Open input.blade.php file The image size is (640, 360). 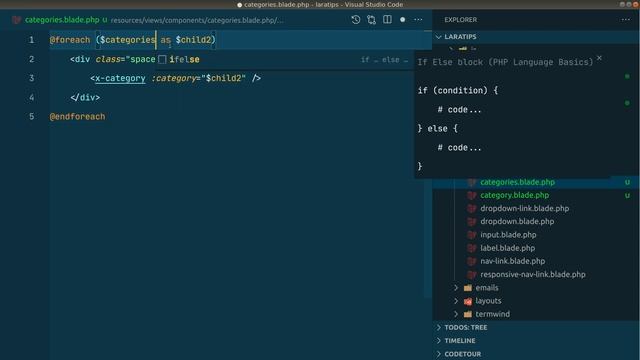tap(508, 235)
